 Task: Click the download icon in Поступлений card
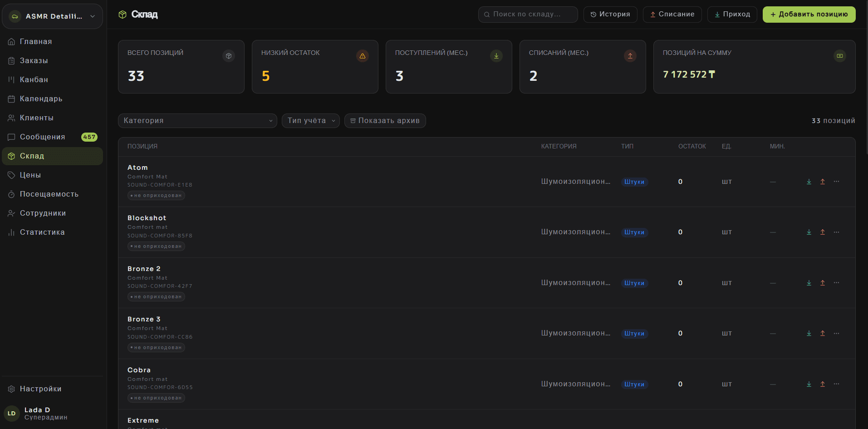[x=496, y=56]
